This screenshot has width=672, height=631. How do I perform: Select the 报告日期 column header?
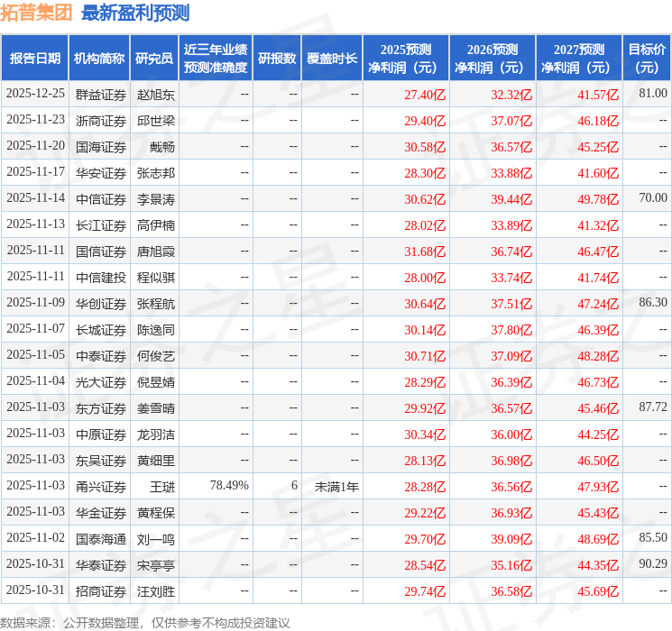point(34,59)
